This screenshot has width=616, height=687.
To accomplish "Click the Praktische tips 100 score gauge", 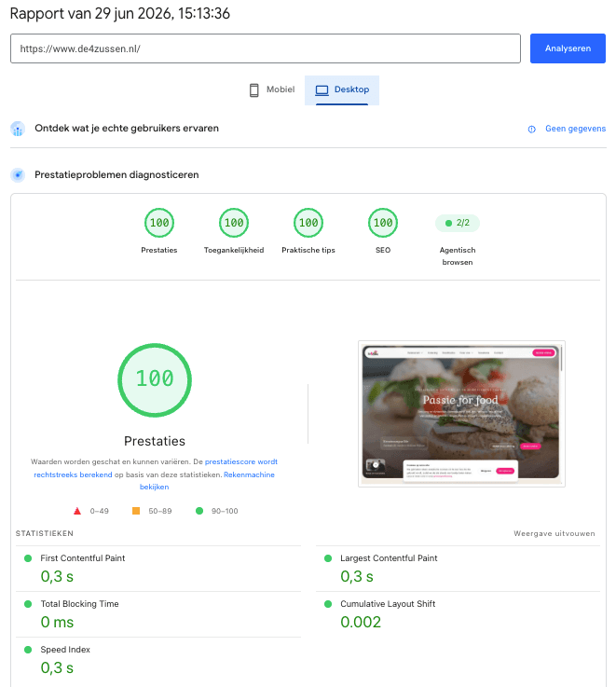I will tap(308, 223).
